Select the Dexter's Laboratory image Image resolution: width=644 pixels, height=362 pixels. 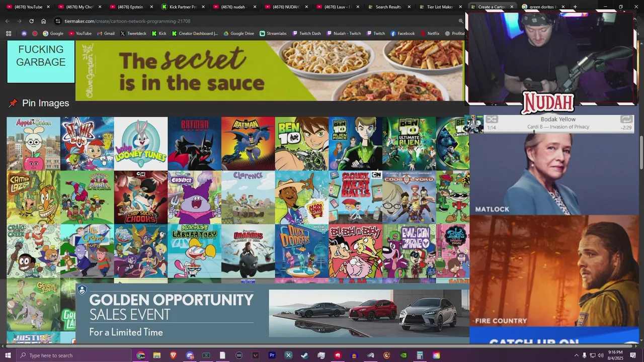tap(194, 251)
